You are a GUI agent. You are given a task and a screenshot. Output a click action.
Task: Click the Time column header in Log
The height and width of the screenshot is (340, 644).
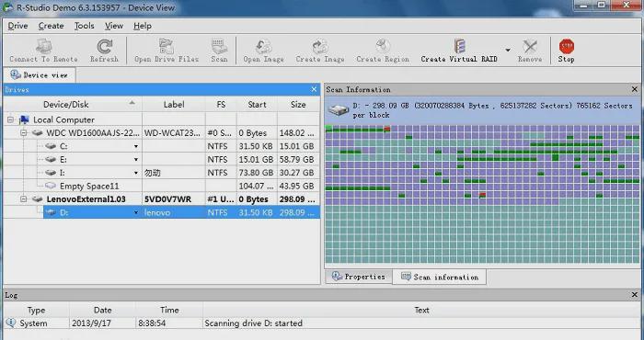point(169,311)
